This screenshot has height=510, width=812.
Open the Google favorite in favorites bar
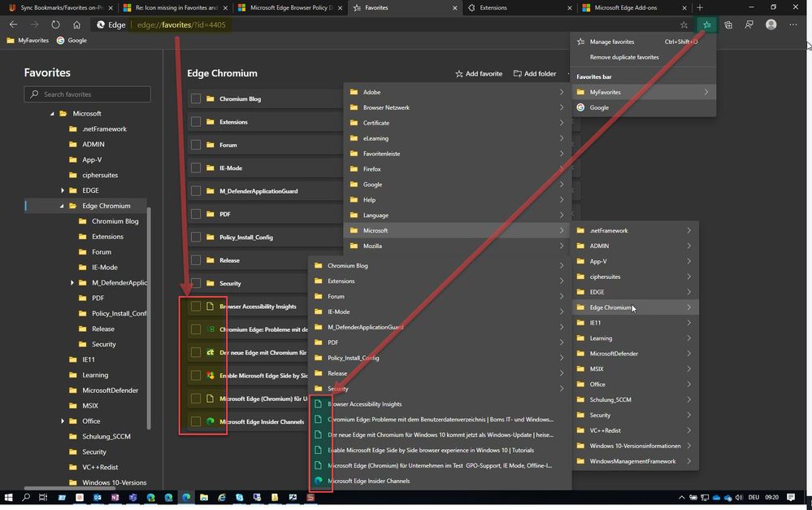coord(72,41)
